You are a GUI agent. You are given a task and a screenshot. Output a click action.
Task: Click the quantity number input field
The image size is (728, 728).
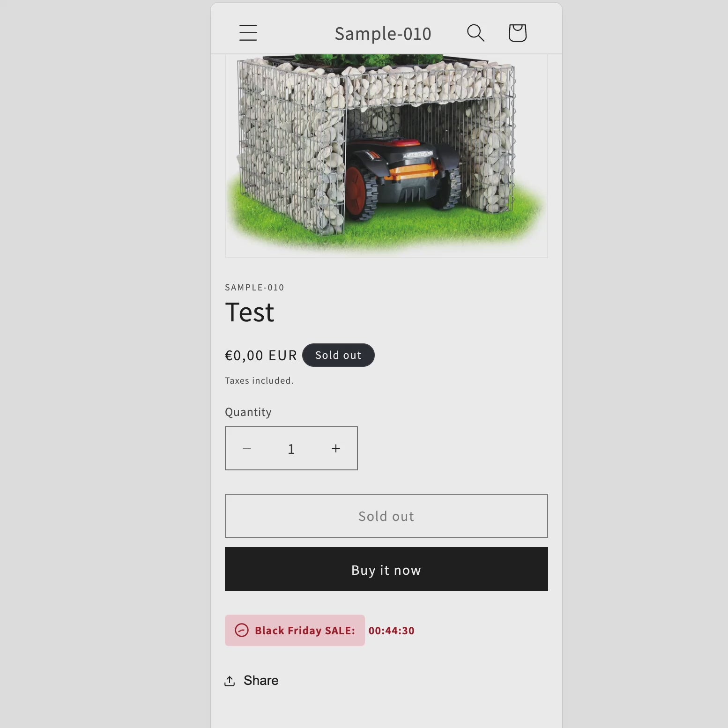(291, 448)
